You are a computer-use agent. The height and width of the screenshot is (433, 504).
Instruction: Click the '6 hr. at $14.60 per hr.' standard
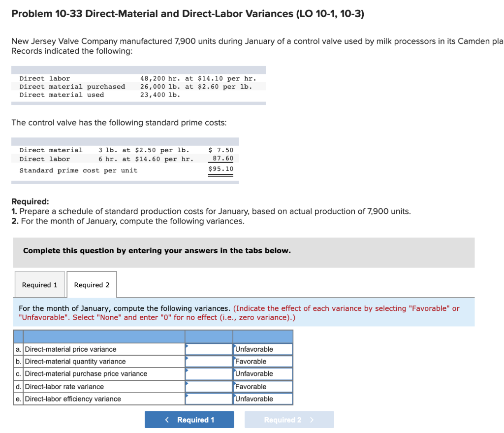coord(146,159)
